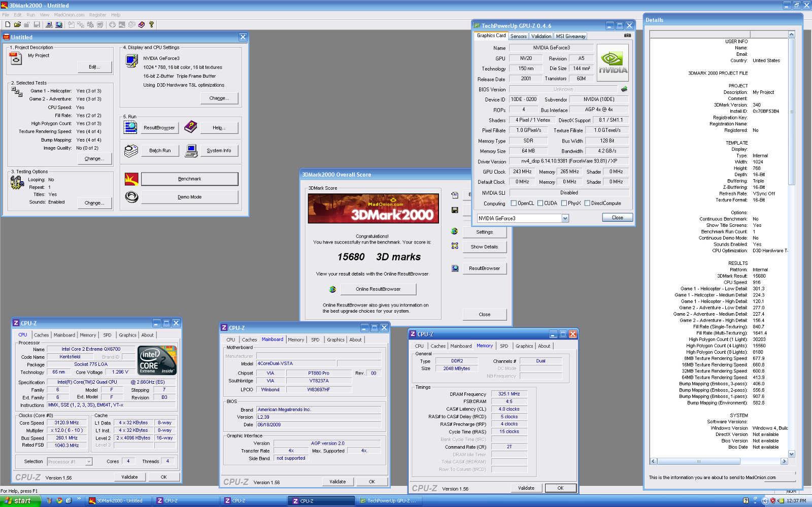The height and width of the screenshot is (507, 812).
Task: Click the red Benchmark icon
Action: click(131, 179)
